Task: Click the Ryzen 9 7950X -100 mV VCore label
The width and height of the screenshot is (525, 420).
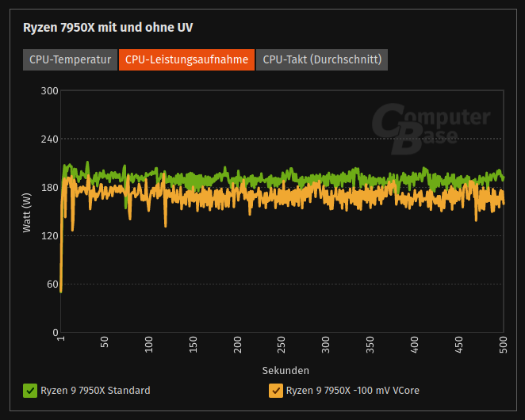Action: point(353,391)
